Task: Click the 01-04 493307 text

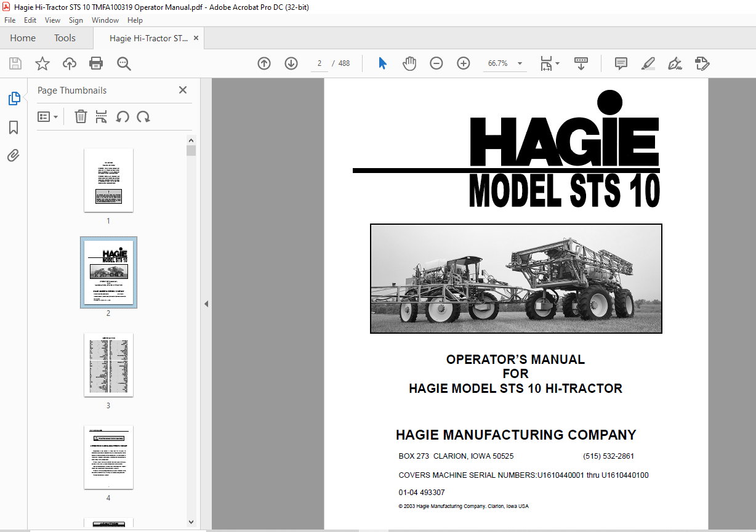Action: tap(422, 493)
